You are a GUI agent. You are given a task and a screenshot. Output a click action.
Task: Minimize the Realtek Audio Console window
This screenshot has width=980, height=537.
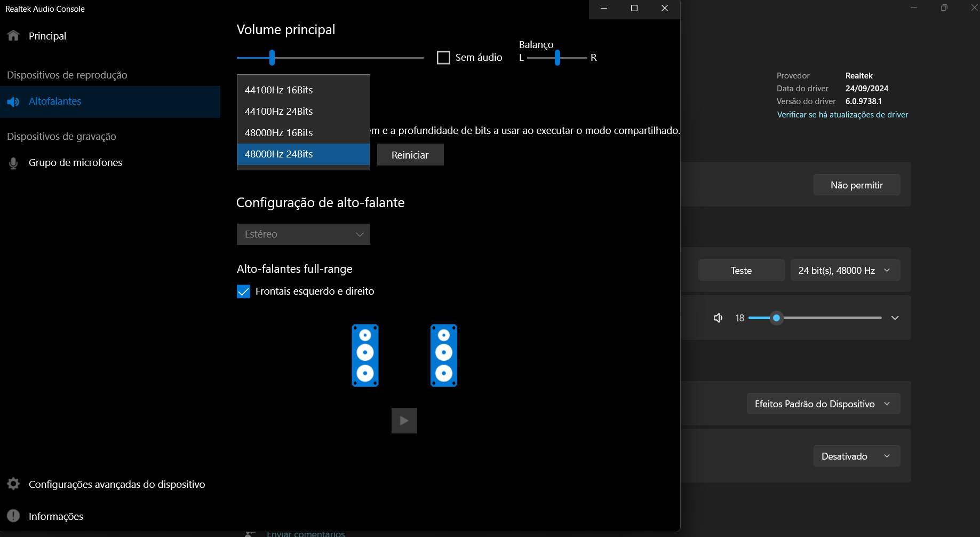point(604,9)
